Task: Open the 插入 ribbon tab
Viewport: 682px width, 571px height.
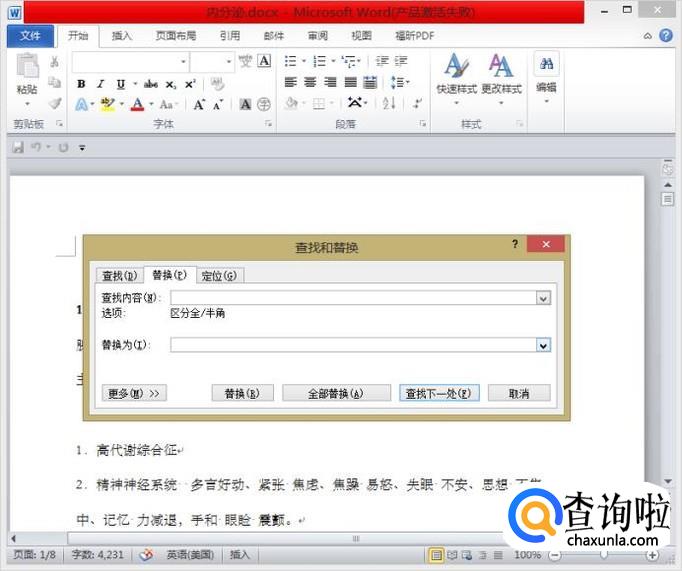Action: pos(122,36)
